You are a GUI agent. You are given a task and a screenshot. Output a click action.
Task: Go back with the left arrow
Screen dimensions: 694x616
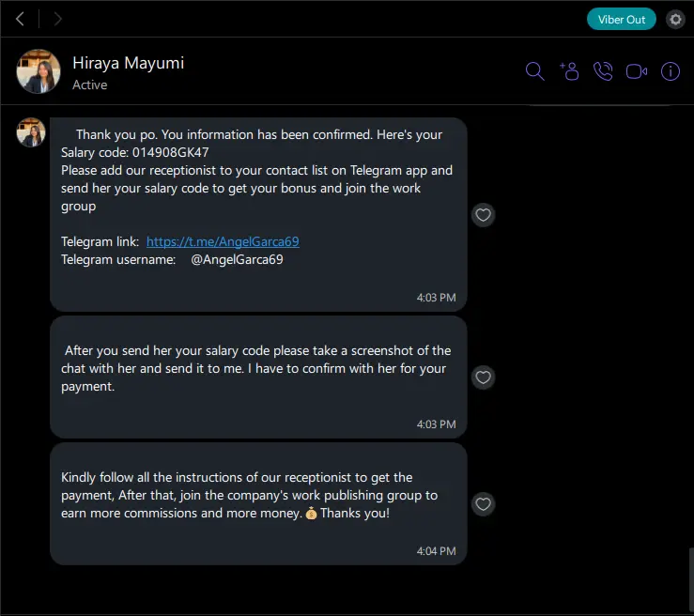pyautogui.click(x=20, y=19)
